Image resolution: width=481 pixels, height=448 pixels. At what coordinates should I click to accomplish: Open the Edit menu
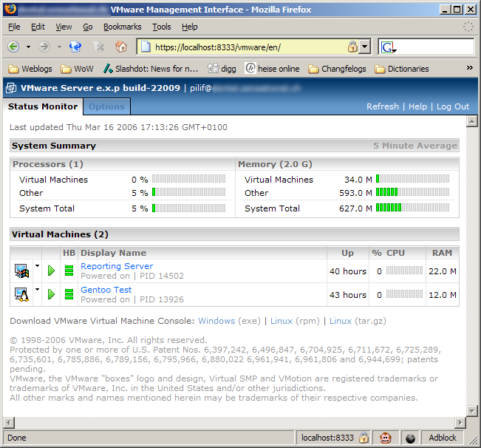(38, 27)
